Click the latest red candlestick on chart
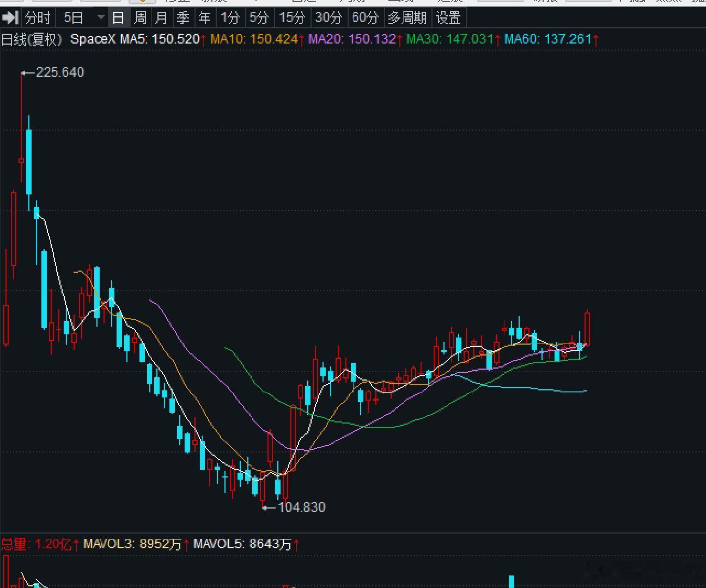 click(x=587, y=328)
